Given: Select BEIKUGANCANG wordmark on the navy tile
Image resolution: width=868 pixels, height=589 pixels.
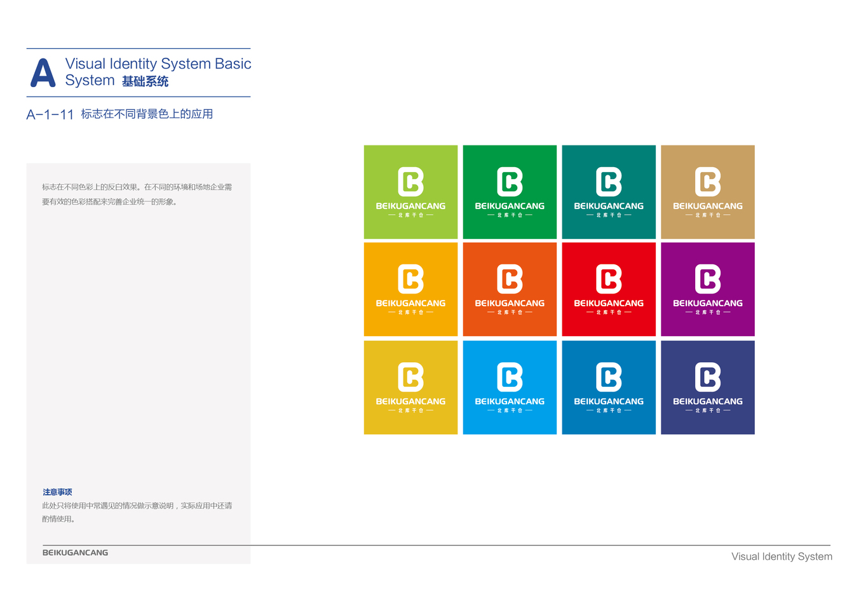Looking at the screenshot, I should point(708,402).
